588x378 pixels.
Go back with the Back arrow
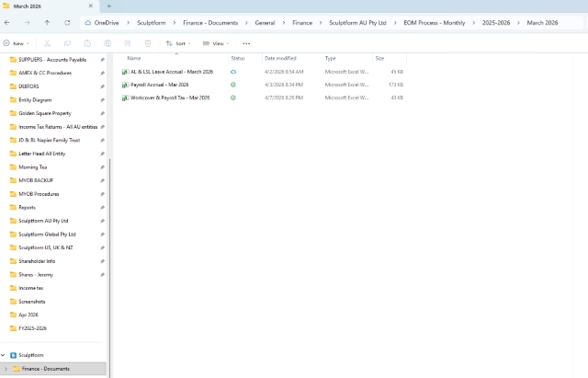(7, 23)
